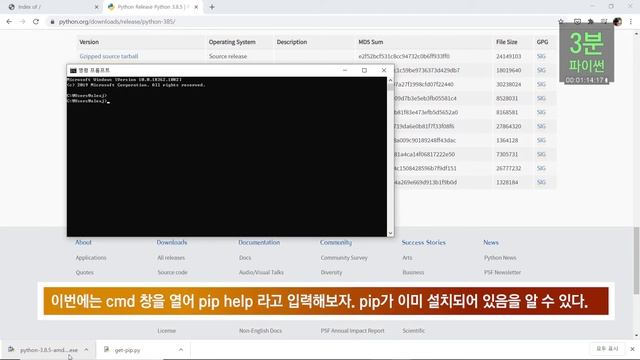Open the Chrome three-dot menu

(631, 22)
